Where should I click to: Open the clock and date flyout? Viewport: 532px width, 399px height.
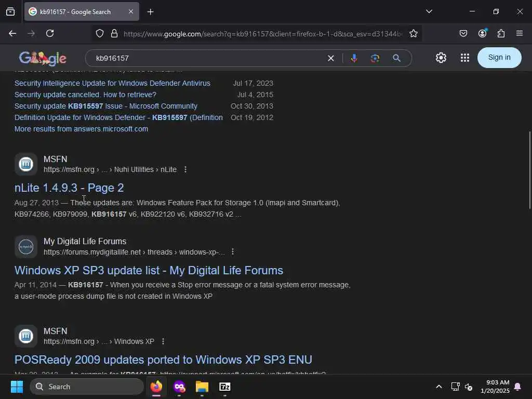(495, 387)
